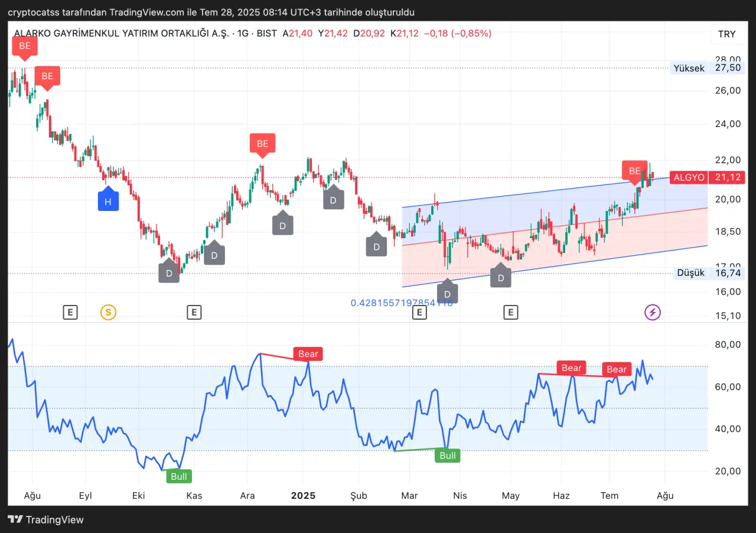Select the leftmost red Bear label

coord(308,354)
